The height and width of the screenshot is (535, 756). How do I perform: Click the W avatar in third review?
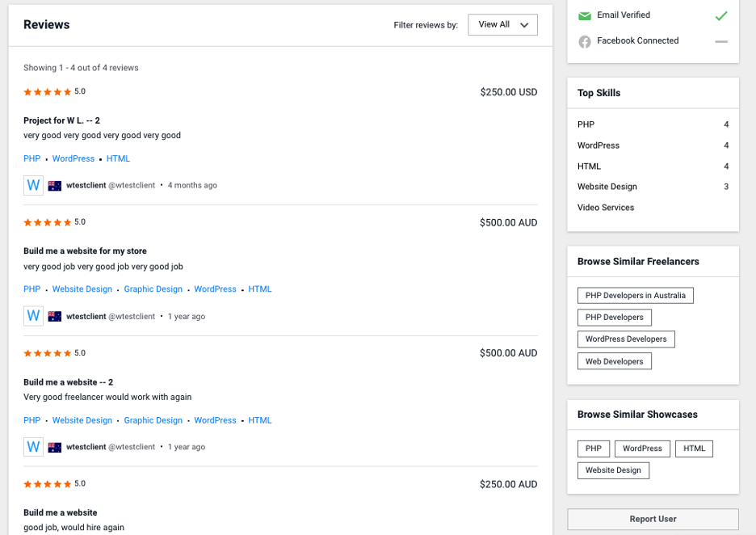33,447
